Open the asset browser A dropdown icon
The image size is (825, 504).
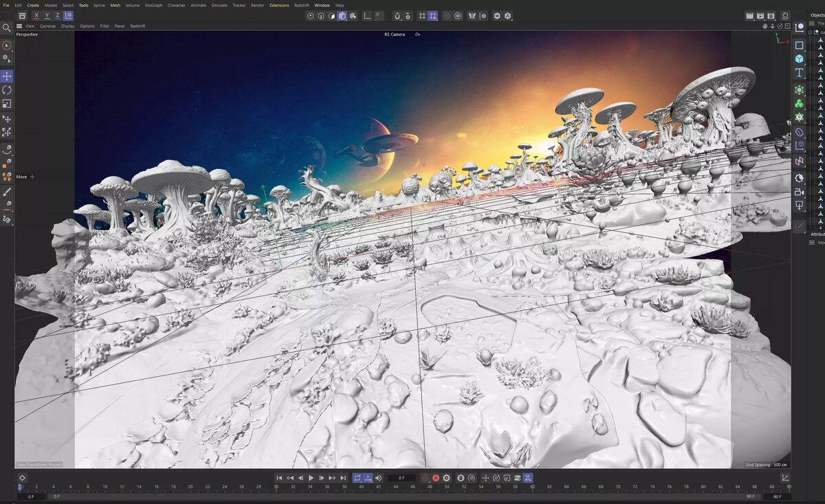507,16
